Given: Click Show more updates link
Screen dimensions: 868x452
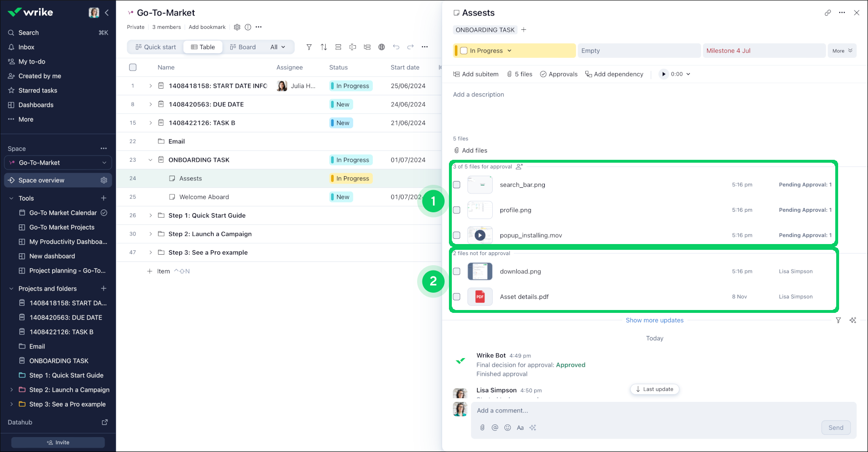Looking at the screenshot, I should click(x=654, y=321).
